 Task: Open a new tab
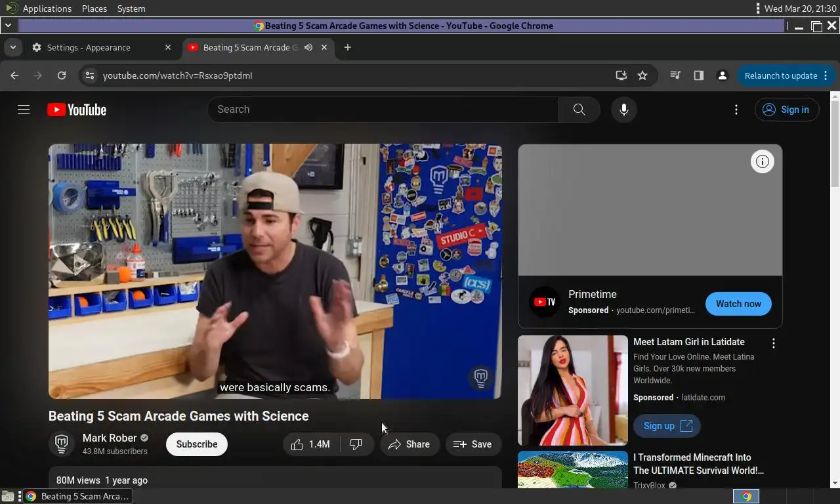coord(348,47)
